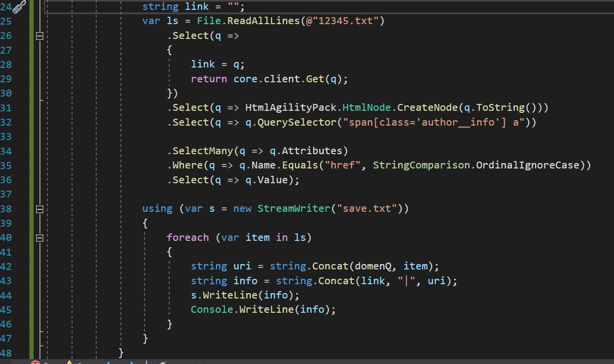The height and width of the screenshot is (364, 614).
Task: Click line number 25 in the gutter
Action: click(x=6, y=21)
